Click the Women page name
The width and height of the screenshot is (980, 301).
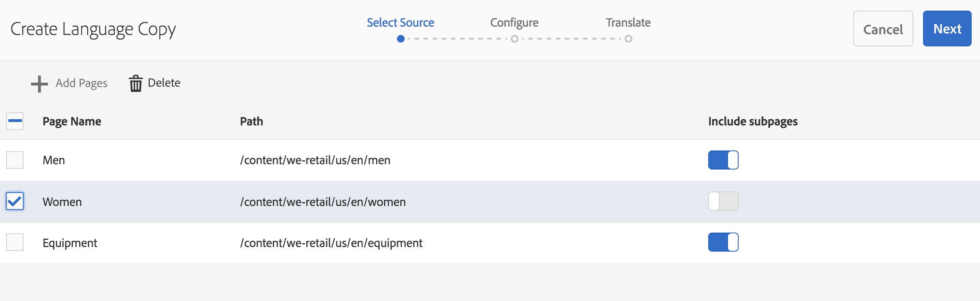pos(62,201)
